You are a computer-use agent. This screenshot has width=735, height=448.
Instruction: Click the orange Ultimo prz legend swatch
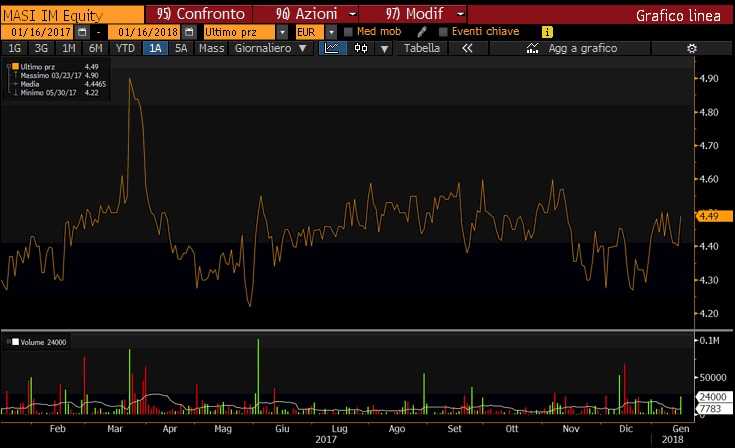[15, 67]
